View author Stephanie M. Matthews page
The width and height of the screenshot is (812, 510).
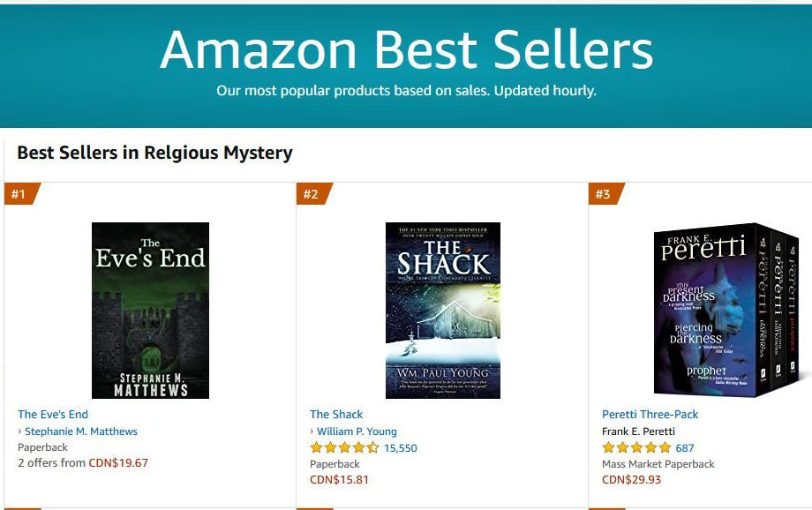tap(81, 431)
